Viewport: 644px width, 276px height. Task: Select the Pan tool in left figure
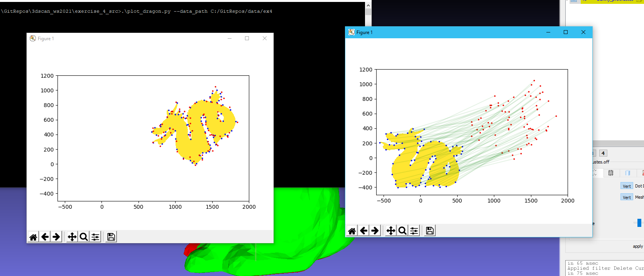pyautogui.click(x=72, y=237)
